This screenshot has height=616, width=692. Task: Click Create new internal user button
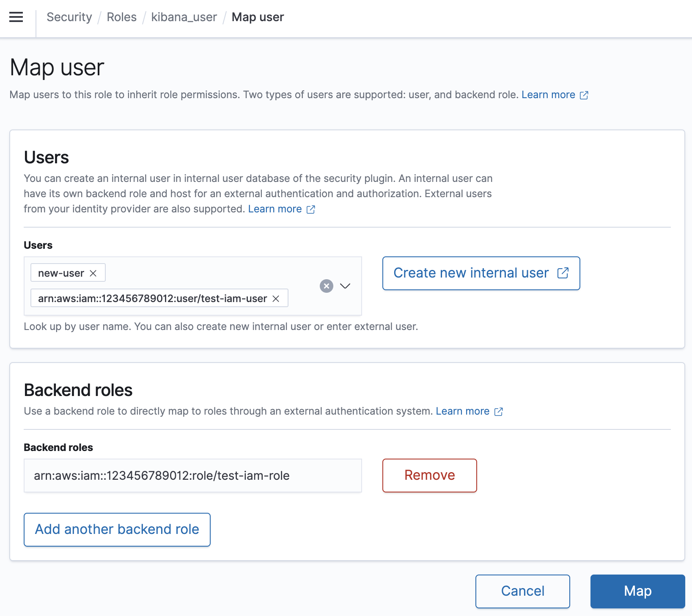tap(471, 273)
